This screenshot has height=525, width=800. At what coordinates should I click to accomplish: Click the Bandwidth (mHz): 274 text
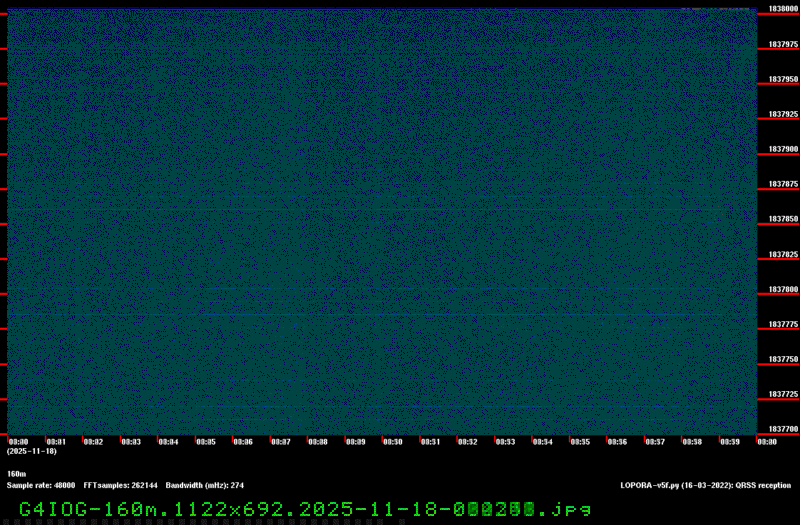coord(205,484)
